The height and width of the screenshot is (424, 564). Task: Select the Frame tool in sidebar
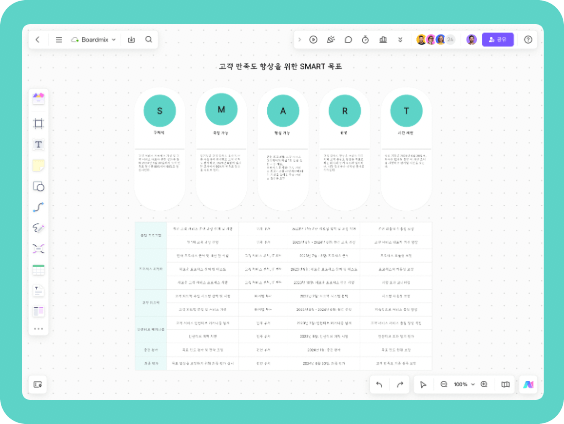38,123
